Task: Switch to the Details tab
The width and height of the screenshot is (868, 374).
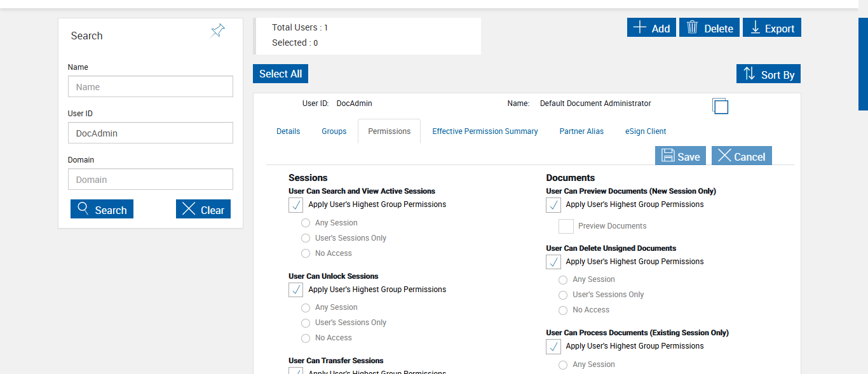Action: [x=288, y=131]
